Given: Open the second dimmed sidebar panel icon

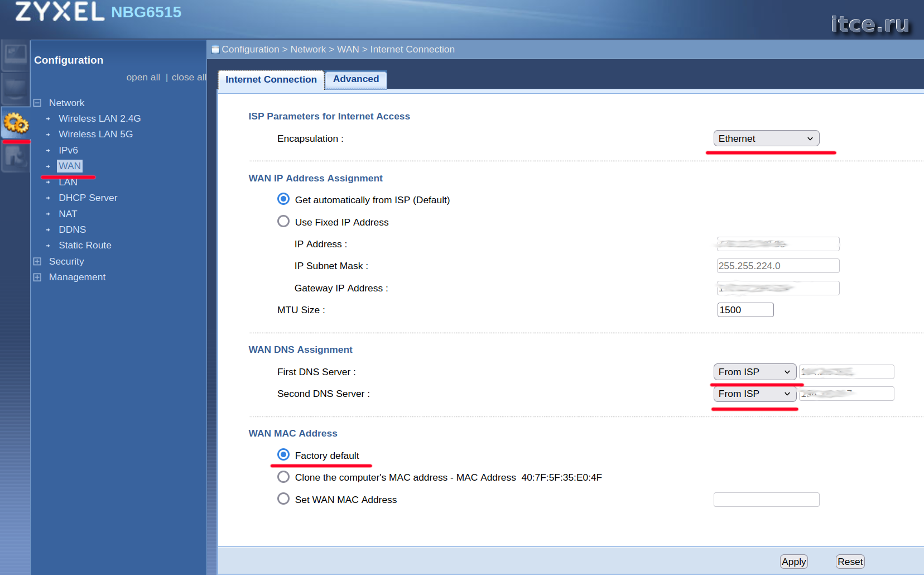Looking at the screenshot, I should [x=15, y=88].
